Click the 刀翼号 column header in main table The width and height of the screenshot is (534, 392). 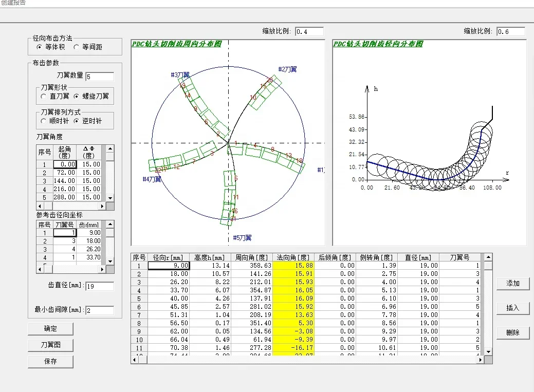[460, 257]
